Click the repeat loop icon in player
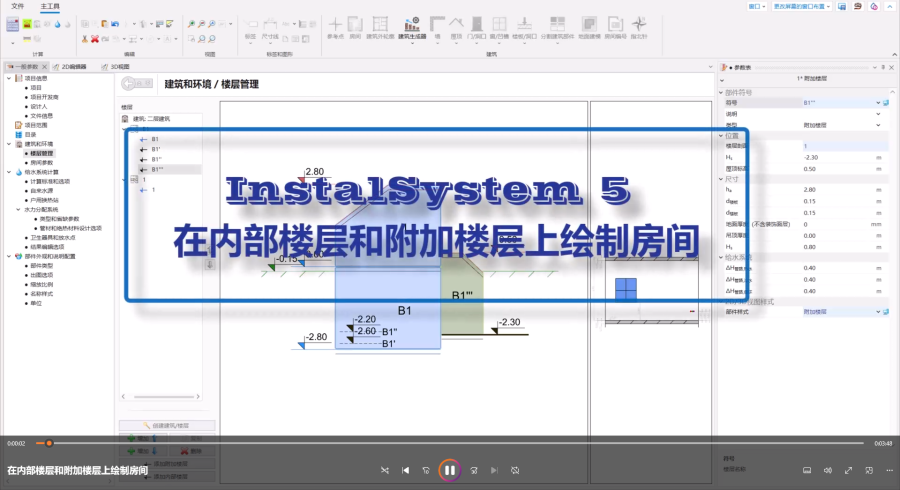Image resolution: width=900 pixels, height=490 pixels. pos(515,469)
